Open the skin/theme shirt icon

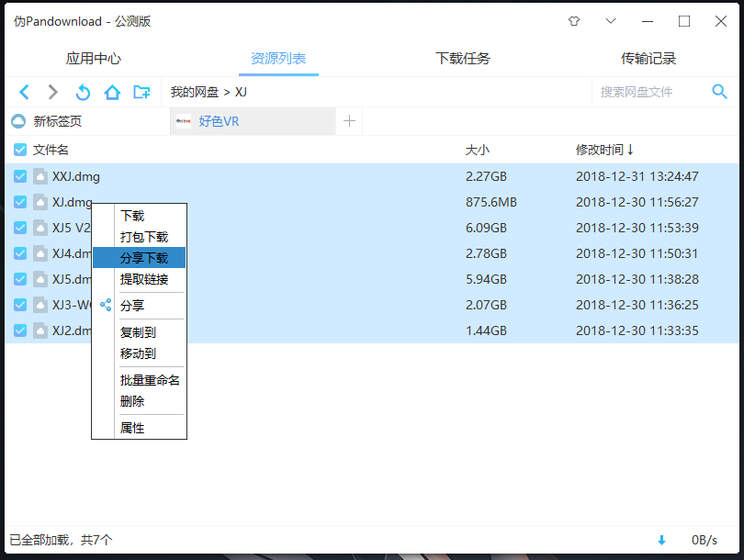coord(574,21)
